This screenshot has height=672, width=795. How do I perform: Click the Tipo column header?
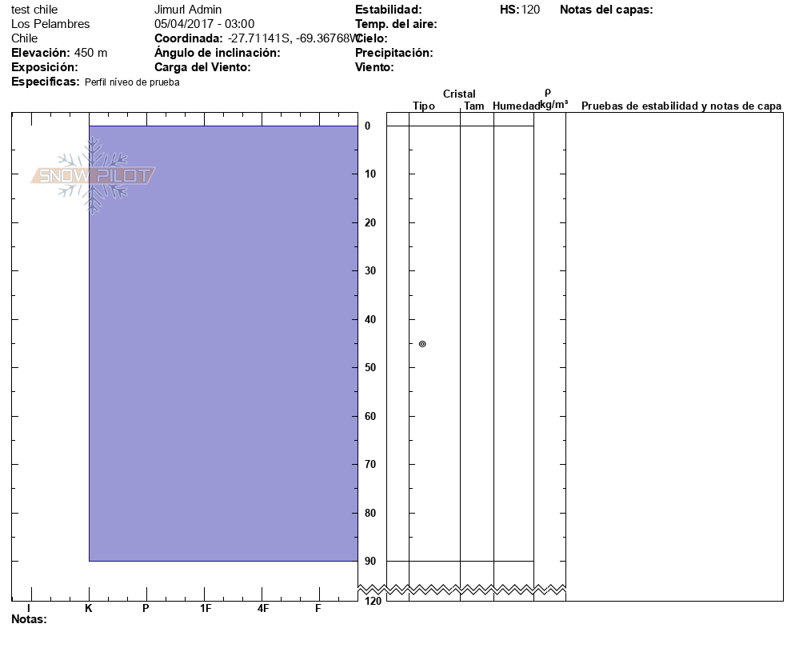pos(424,106)
